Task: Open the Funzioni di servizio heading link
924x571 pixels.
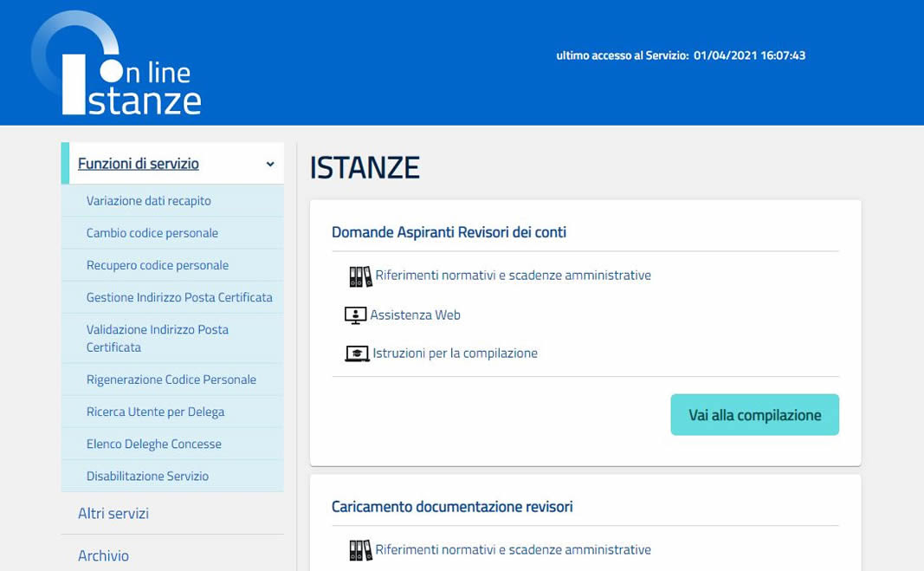Action: pyautogui.click(x=139, y=164)
